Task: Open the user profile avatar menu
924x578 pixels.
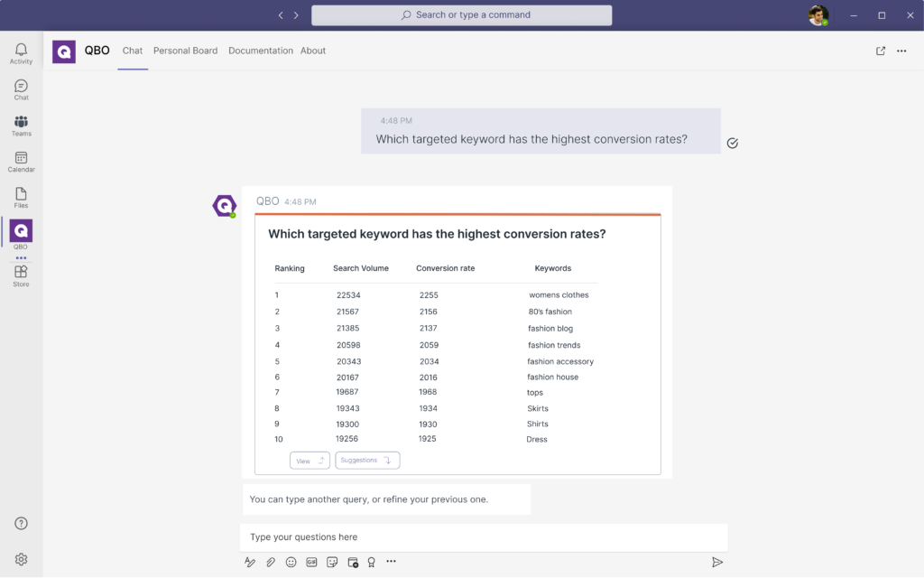Action: click(x=818, y=15)
